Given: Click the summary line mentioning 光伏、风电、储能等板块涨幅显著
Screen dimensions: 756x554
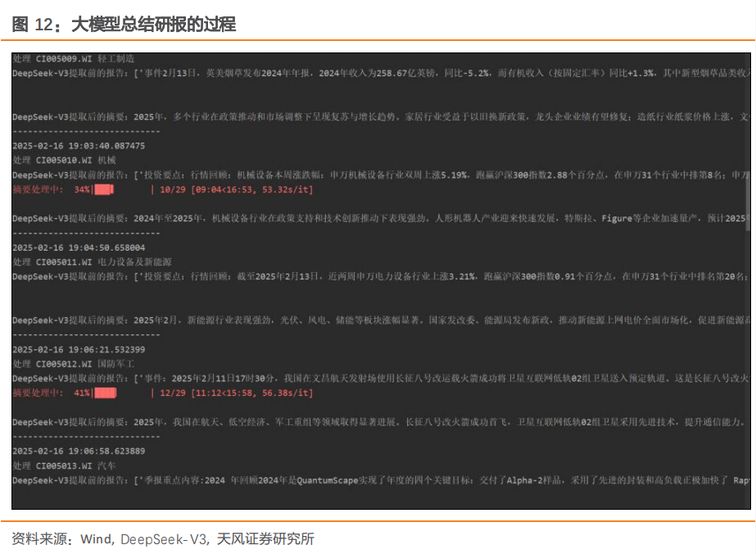Looking at the screenshot, I should tap(381, 320).
